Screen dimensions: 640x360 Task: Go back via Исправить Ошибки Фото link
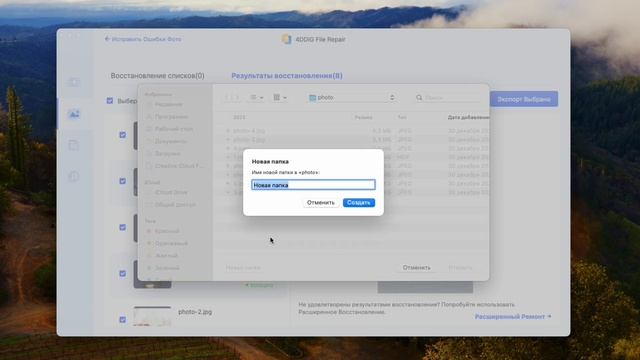click(x=147, y=39)
